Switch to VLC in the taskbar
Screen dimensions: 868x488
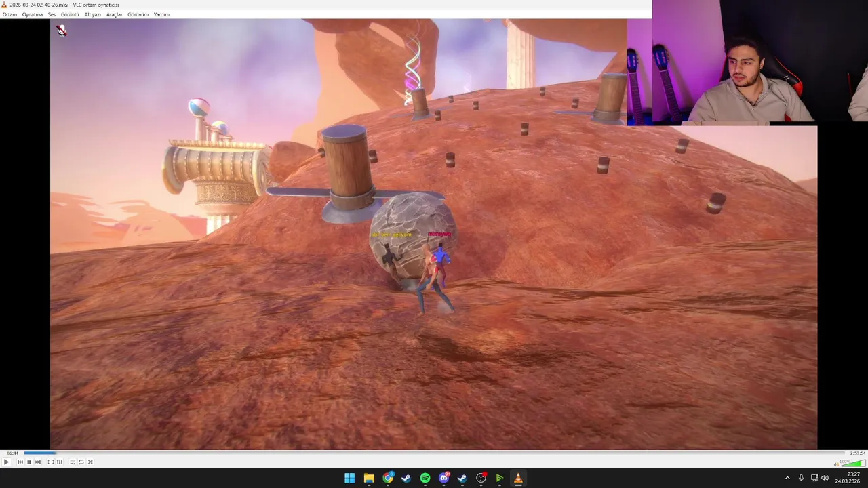click(518, 478)
